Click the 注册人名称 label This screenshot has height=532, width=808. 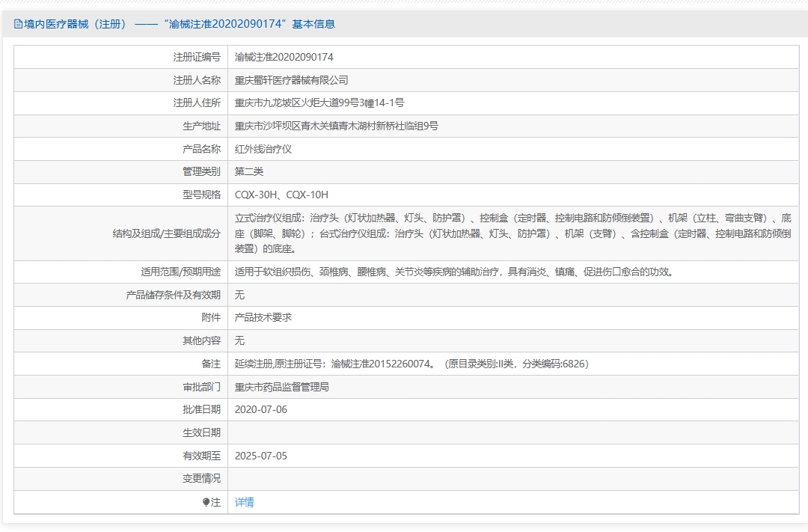[x=197, y=80]
